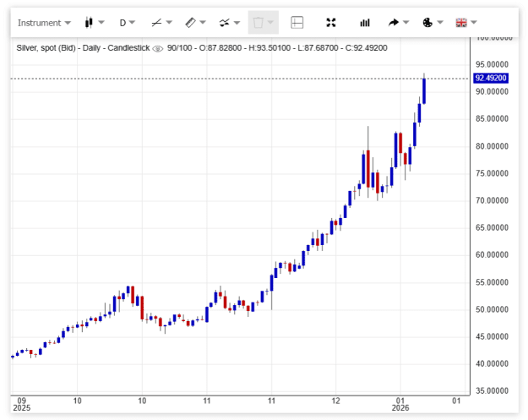
Task: Open the color theme palette icon
Action: pyautogui.click(x=427, y=23)
